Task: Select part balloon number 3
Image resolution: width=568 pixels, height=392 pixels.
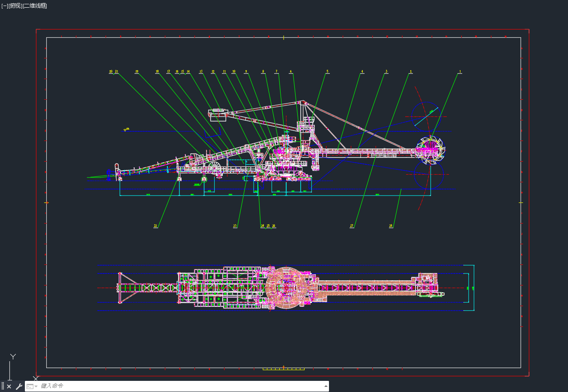Action: coord(386,72)
